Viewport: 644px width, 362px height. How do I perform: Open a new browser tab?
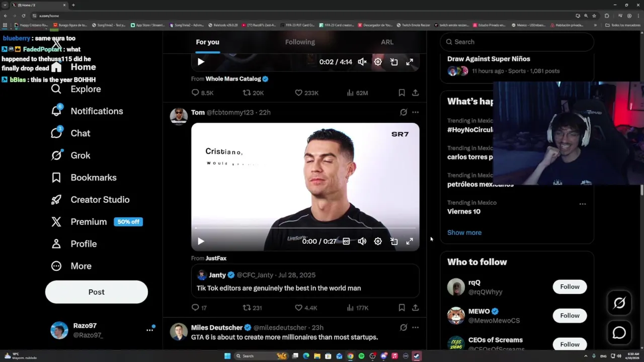pyautogui.click(x=73, y=5)
